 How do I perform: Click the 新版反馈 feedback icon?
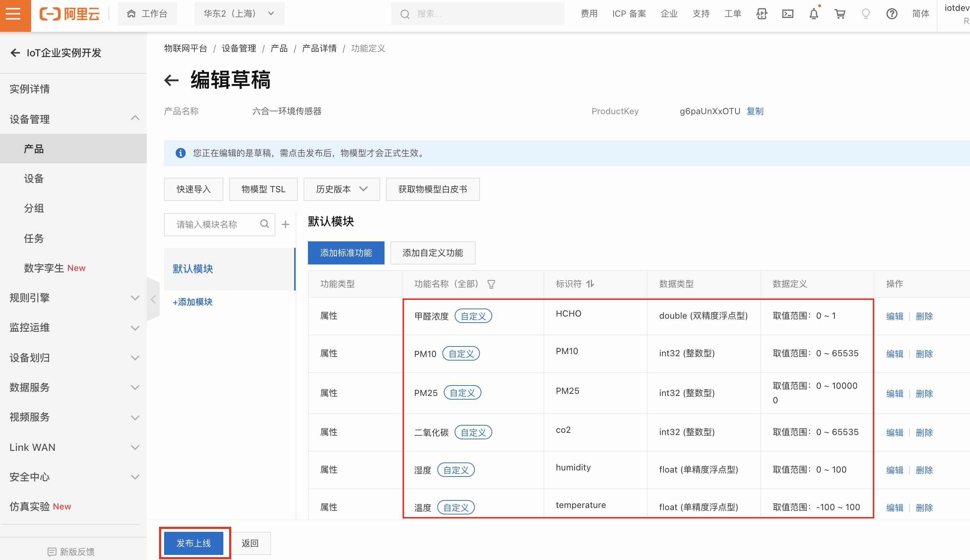(x=53, y=552)
